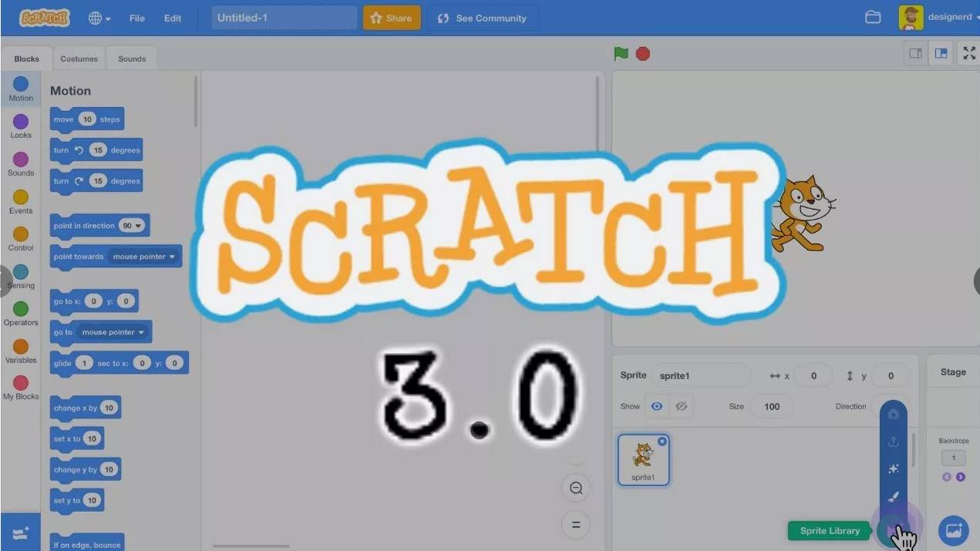Open the point in direction 90 dropdown
The width and height of the screenshot is (980, 551).
pos(132,226)
